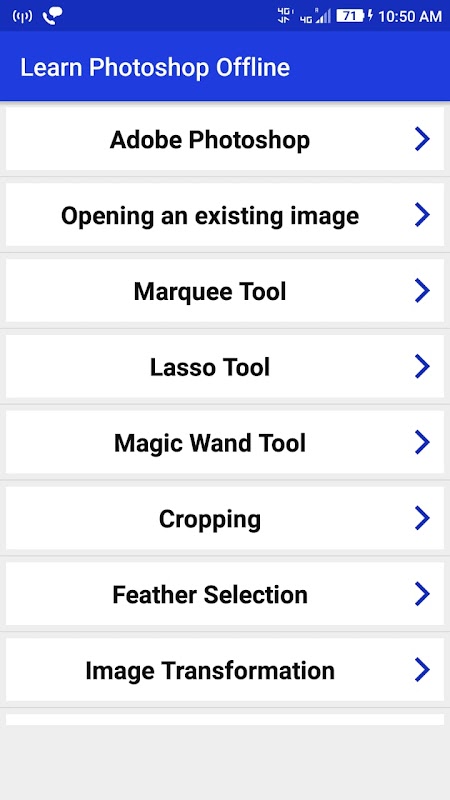The width and height of the screenshot is (450, 800).
Task: Tap the arrow icon on Lasso Tool row
Action: click(422, 366)
